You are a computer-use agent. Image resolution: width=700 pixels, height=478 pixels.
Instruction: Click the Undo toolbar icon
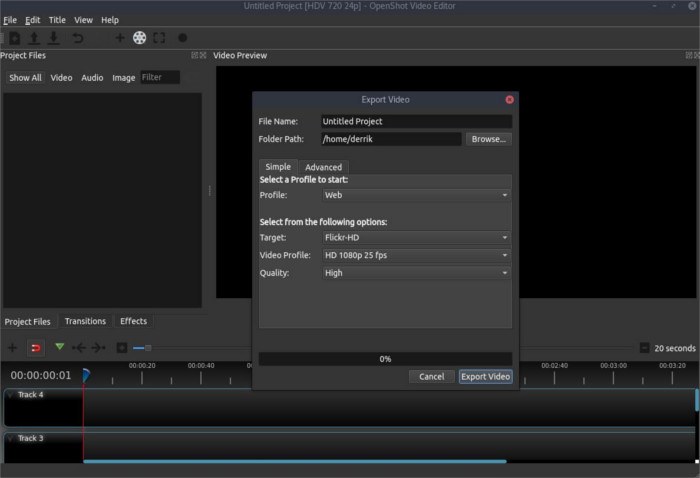pyautogui.click(x=78, y=38)
